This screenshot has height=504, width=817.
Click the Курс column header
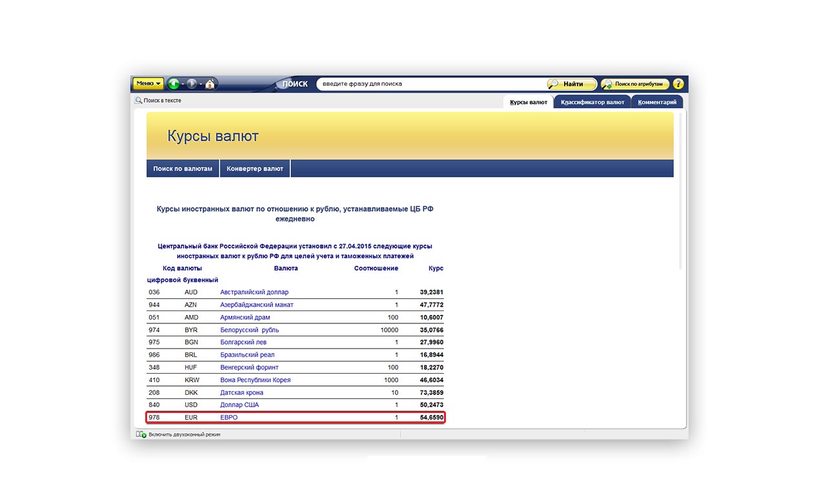436,268
